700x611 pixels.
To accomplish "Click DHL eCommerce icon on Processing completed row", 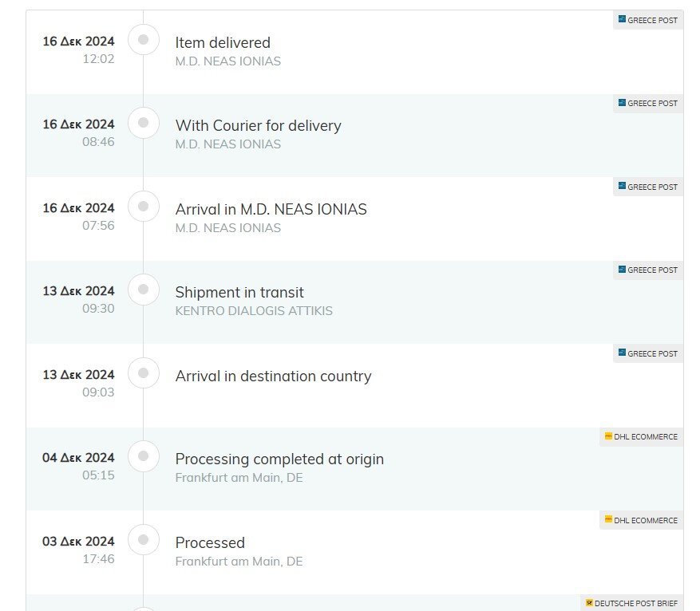I will click(x=608, y=436).
